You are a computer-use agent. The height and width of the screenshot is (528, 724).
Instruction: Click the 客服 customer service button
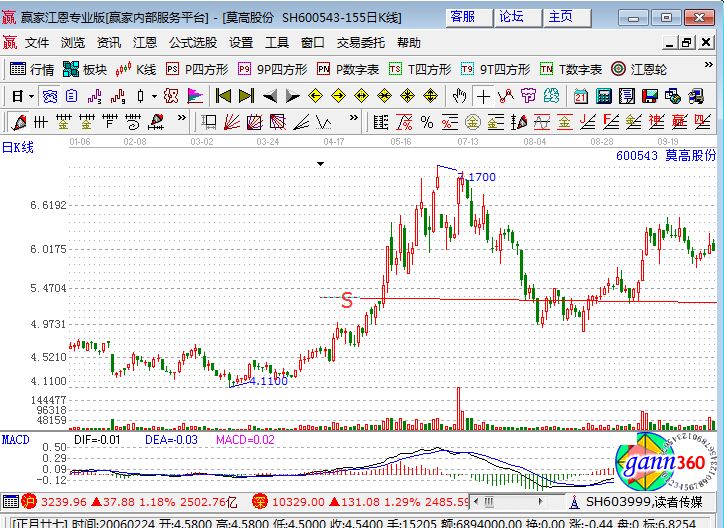pyautogui.click(x=463, y=17)
